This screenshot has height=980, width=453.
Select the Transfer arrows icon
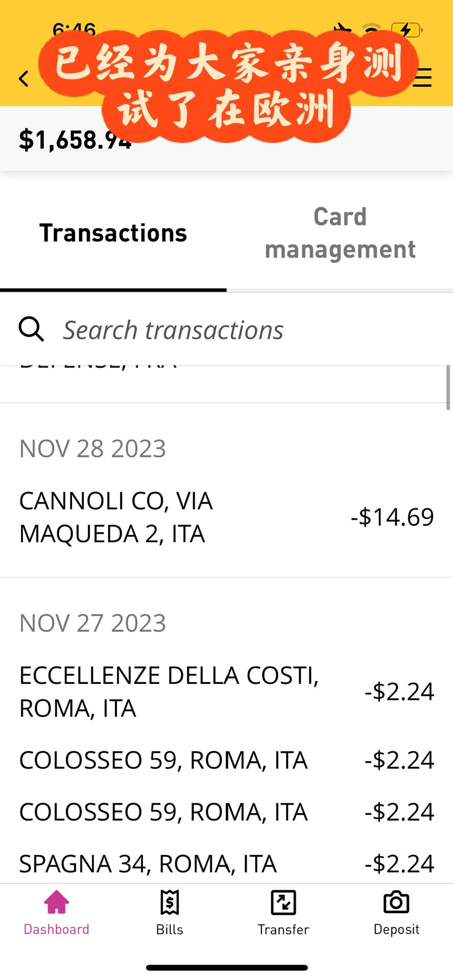click(283, 902)
